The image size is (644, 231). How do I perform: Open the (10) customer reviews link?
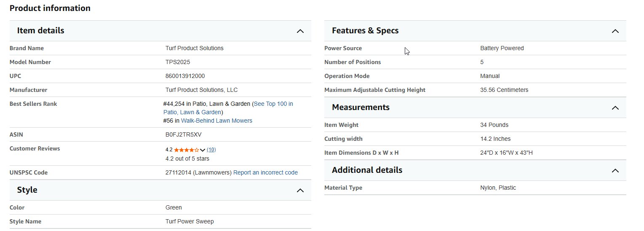tap(211, 150)
